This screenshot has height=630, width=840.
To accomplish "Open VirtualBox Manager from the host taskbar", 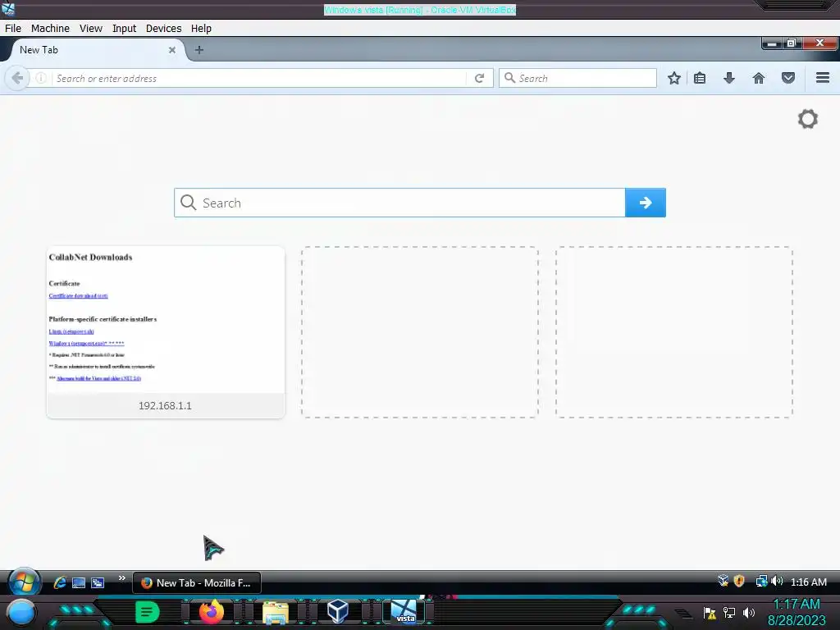I will click(x=338, y=611).
